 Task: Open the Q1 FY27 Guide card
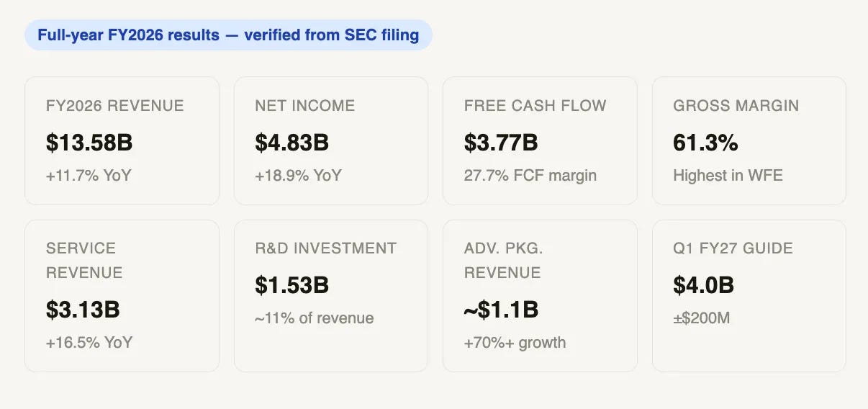(x=749, y=296)
